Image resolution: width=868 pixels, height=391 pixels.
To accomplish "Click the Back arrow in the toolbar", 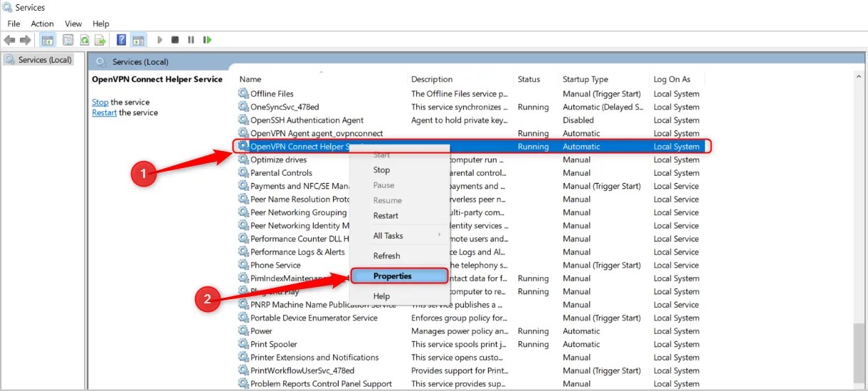I will [9, 40].
